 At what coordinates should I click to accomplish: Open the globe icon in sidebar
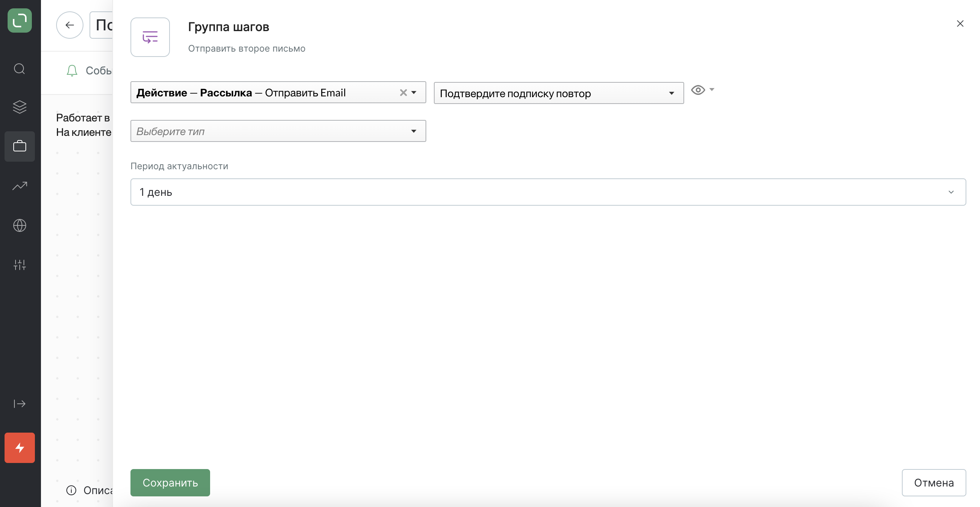pyautogui.click(x=20, y=225)
